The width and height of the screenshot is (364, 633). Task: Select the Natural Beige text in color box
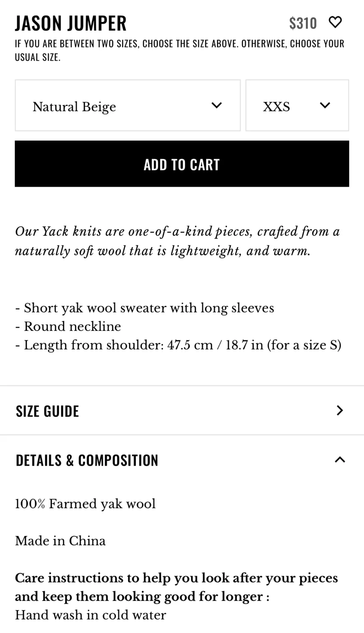[x=74, y=107]
